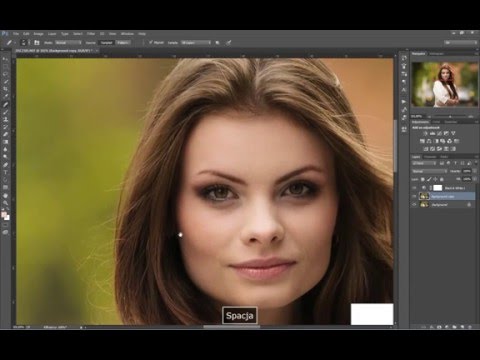Hide the Background layer eye icon
480x360 pixels.
414,205
